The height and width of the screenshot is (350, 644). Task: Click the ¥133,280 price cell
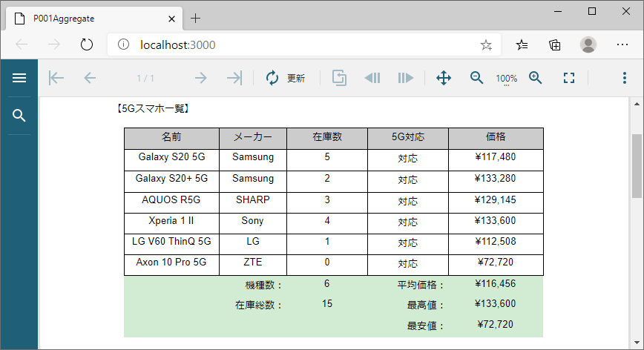[496, 181]
